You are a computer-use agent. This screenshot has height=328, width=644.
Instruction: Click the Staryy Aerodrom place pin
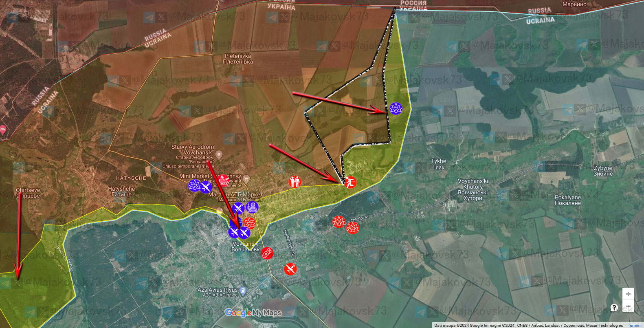tap(219, 155)
